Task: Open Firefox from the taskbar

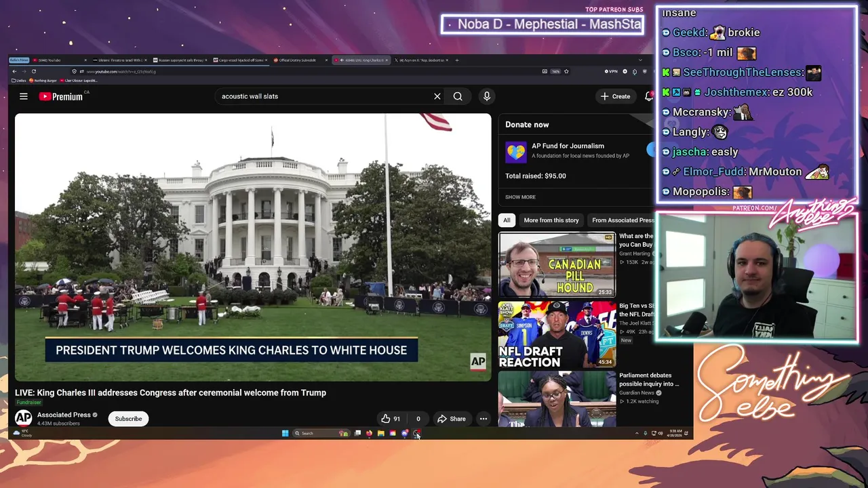Action: [369, 433]
